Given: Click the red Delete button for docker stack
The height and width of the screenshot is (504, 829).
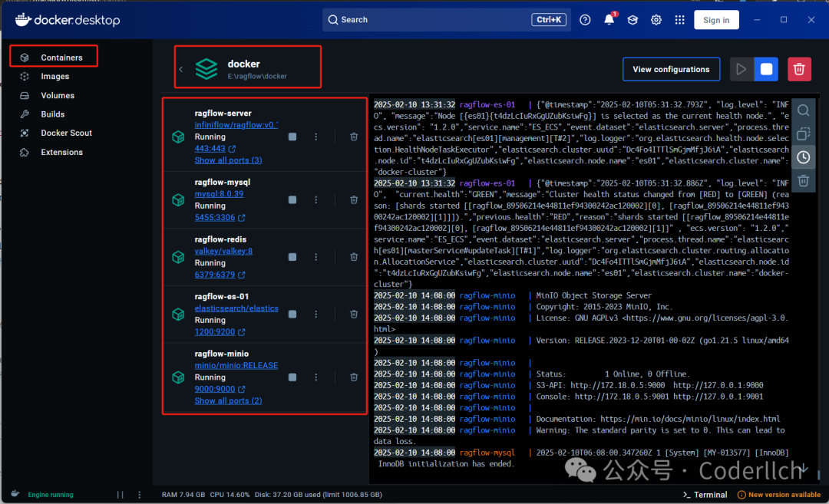Looking at the screenshot, I should coord(799,69).
